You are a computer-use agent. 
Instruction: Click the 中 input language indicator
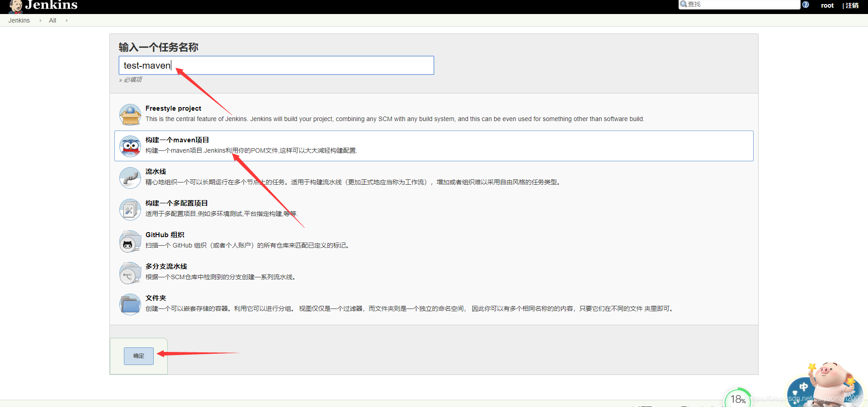point(803,387)
